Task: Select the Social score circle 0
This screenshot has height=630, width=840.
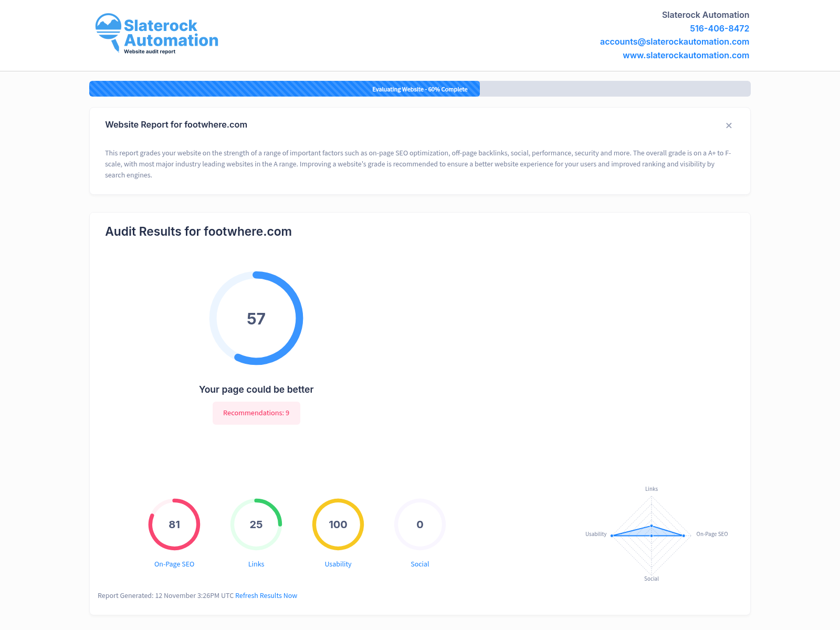Action: tap(420, 524)
